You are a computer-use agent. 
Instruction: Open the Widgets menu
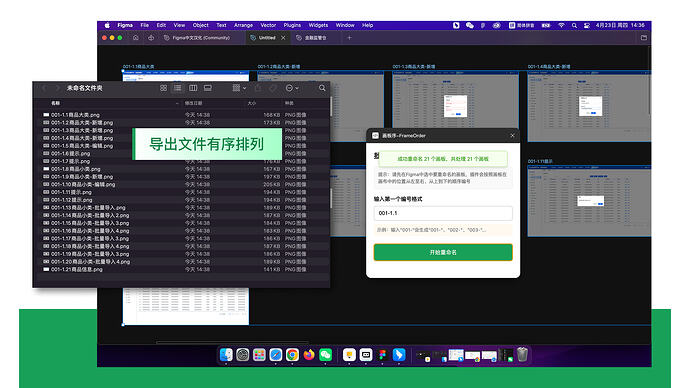click(318, 26)
